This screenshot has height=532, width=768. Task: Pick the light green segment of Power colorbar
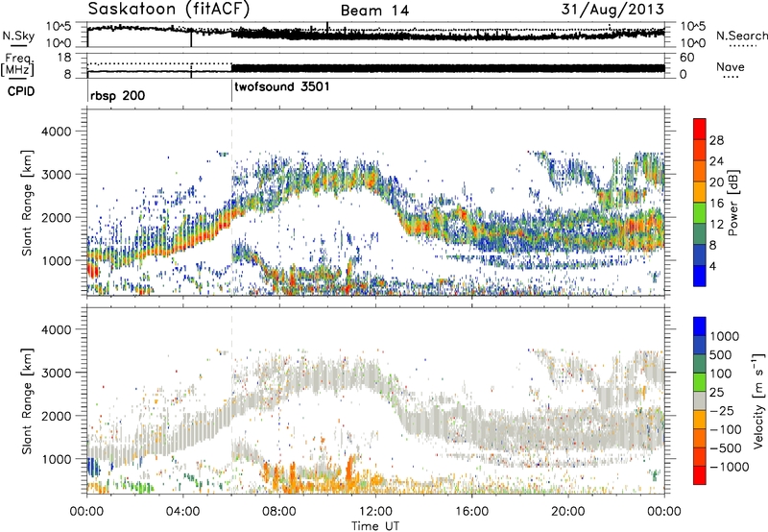[x=700, y=213]
